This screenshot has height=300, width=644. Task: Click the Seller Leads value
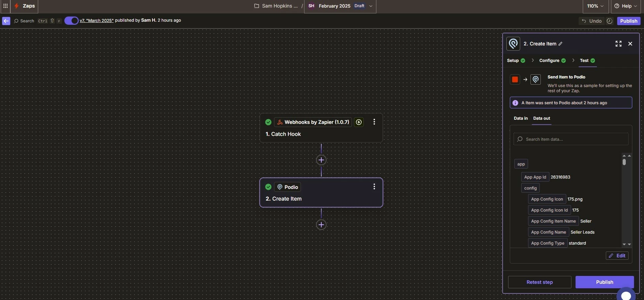582,232
